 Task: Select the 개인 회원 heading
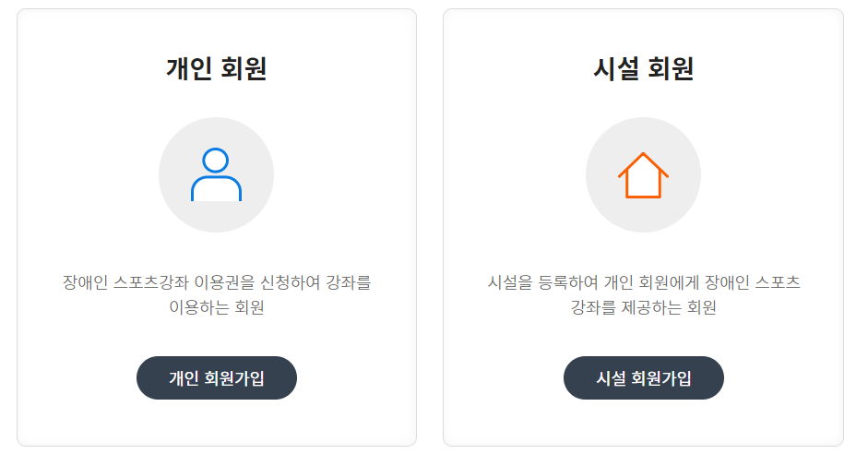point(217,68)
